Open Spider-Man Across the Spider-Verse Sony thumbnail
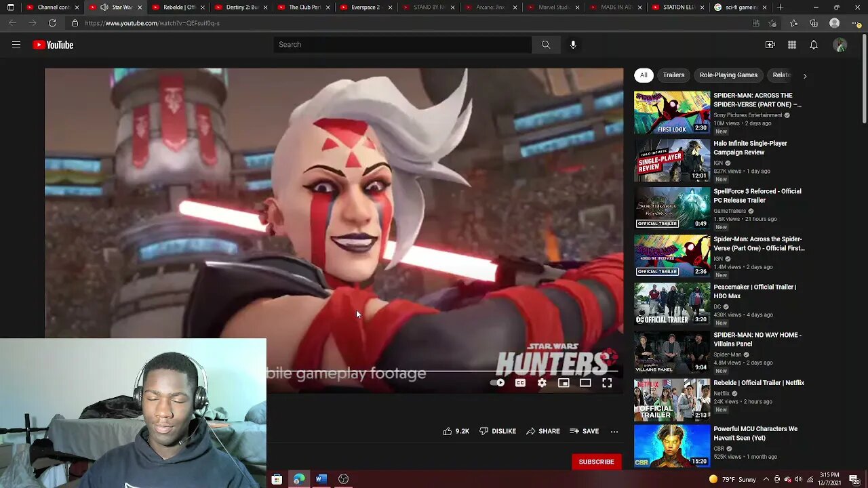 coord(672,113)
